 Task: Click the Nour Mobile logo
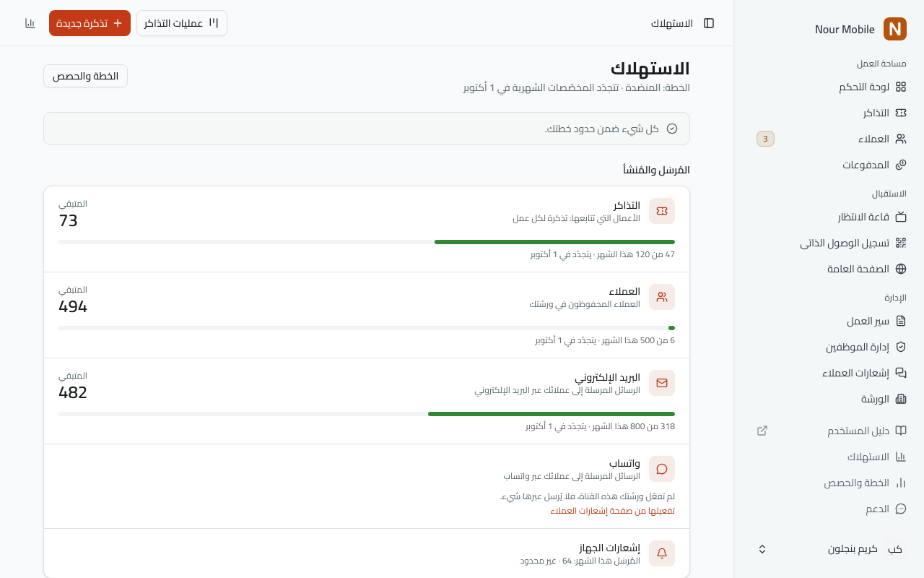pyautogui.click(x=895, y=29)
